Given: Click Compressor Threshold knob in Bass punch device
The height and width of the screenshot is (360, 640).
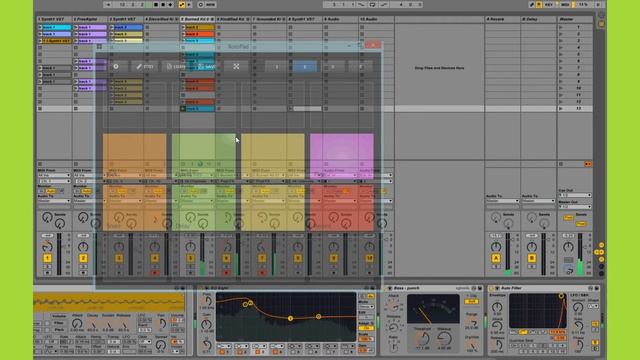Looking at the screenshot, I should click(422, 338).
